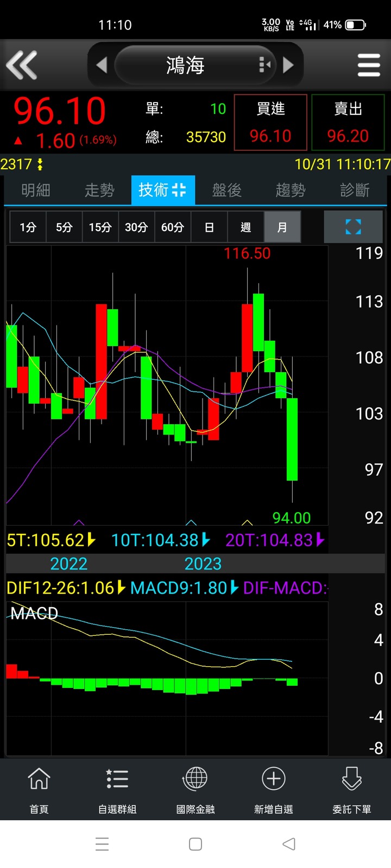
Task: Go to next stock with right arrow
Action: click(x=288, y=65)
